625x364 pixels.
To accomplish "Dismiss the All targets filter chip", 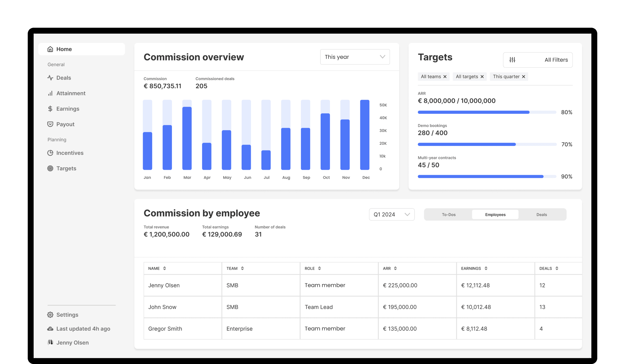I will click(482, 77).
